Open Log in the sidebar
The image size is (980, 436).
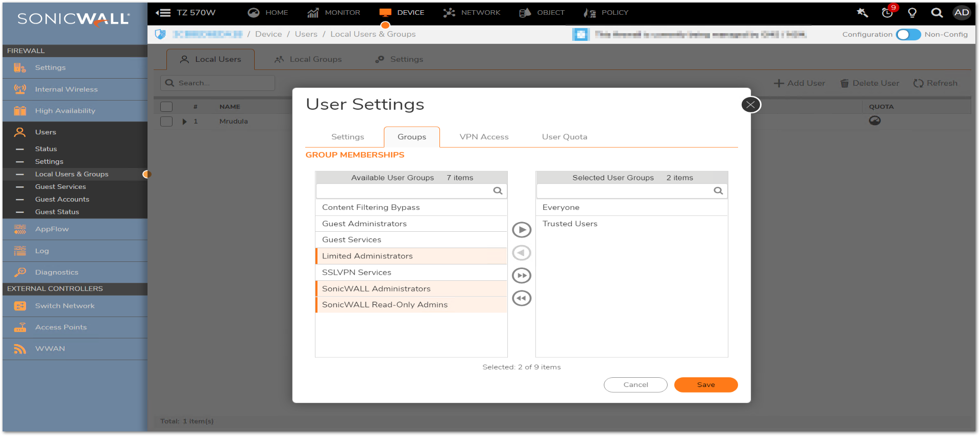75,251
